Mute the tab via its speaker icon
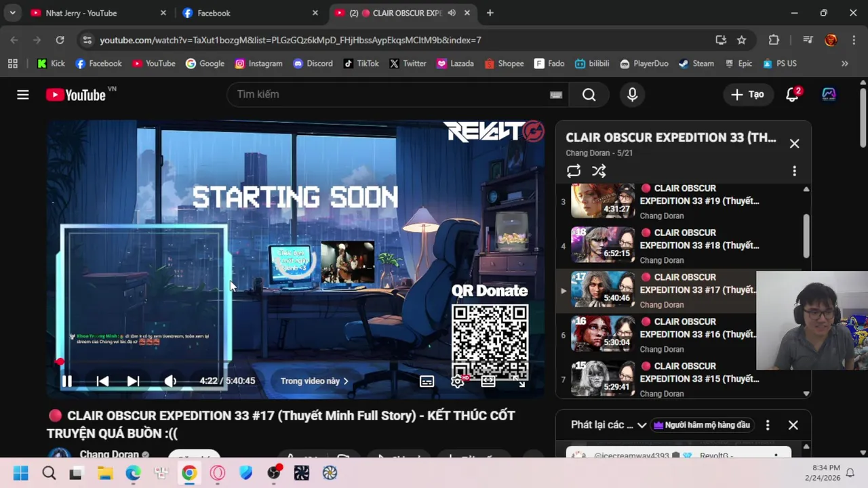Viewport: 868px width, 488px height. pos(452,13)
